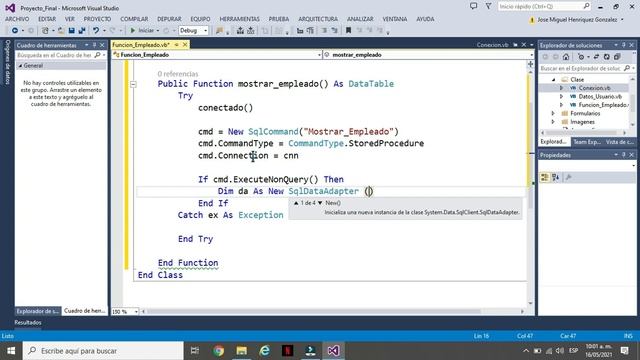Image resolution: width=640 pixels, height=360 pixels.
Task: Click the bookmark toolbar icon
Action: click(349, 31)
